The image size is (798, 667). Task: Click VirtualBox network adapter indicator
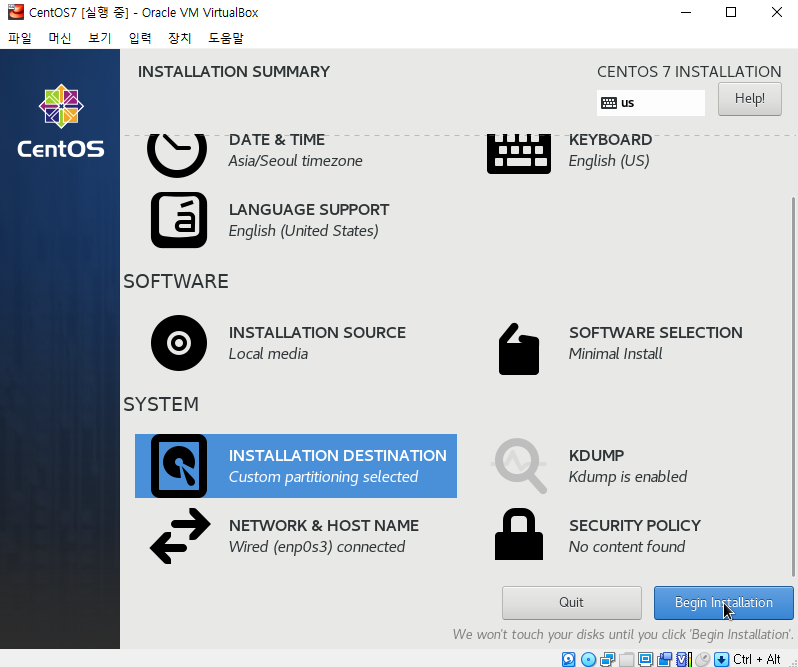point(608,659)
